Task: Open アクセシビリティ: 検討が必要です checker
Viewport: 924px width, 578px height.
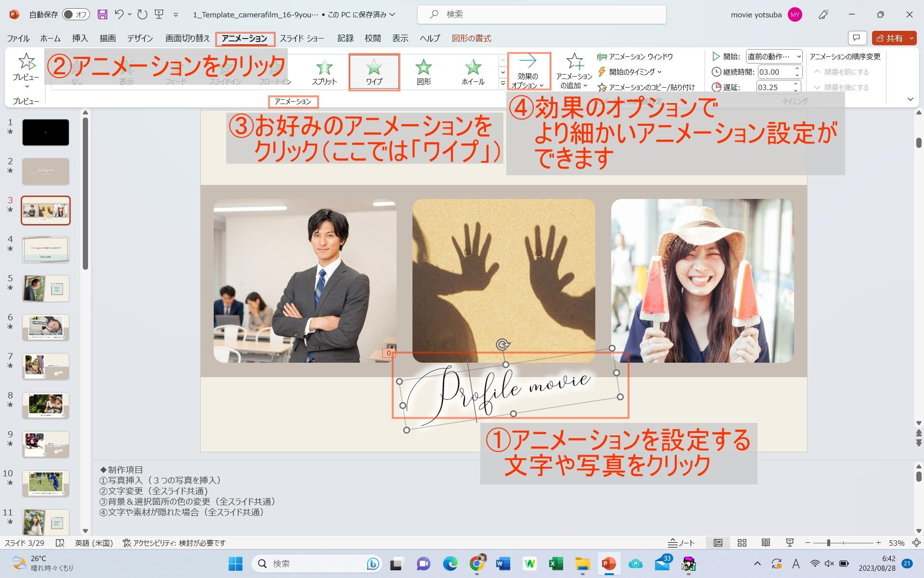Action: pyautogui.click(x=174, y=543)
